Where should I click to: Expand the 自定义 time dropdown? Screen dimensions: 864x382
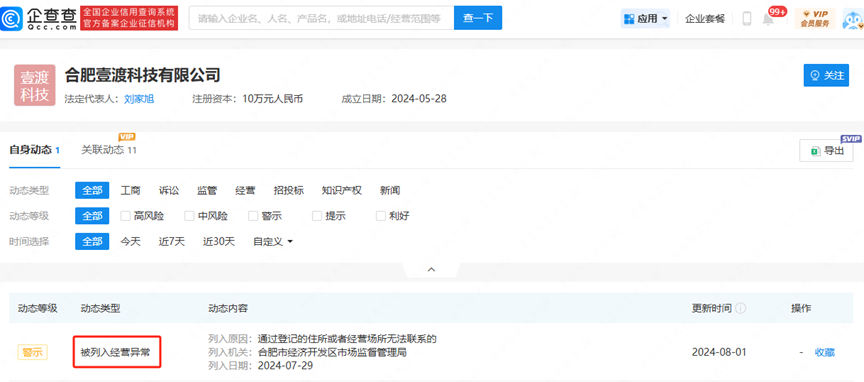pos(273,241)
